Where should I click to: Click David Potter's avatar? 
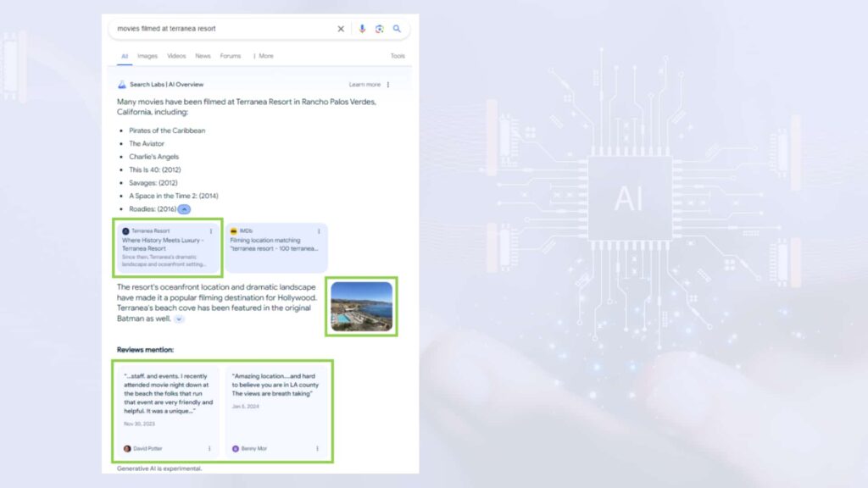point(127,449)
